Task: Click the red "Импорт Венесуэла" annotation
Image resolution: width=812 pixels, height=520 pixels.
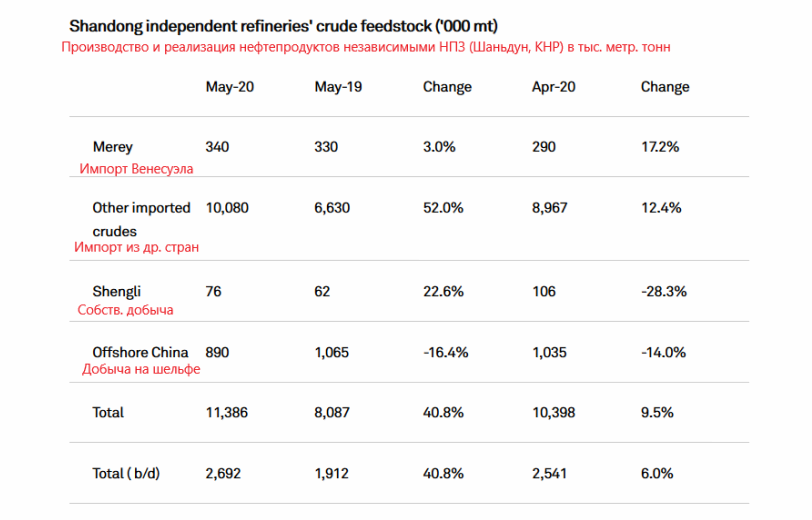Action: 137,169
